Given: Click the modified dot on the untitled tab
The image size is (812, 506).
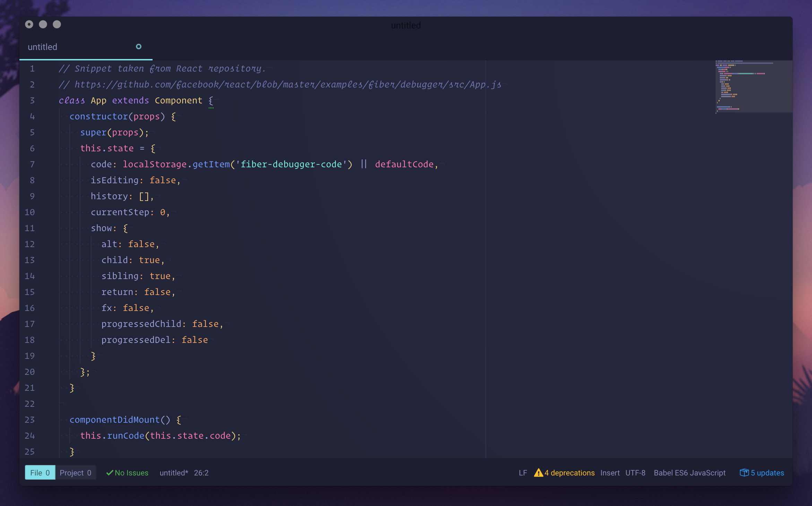Looking at the screenshot, I should click(x=139, y=47).
